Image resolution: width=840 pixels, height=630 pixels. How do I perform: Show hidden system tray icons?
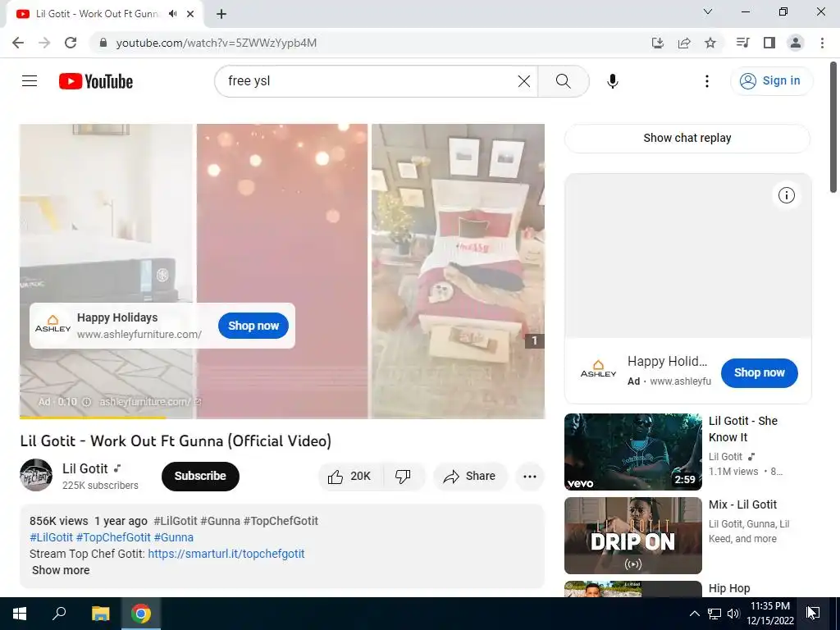point(694,614)
